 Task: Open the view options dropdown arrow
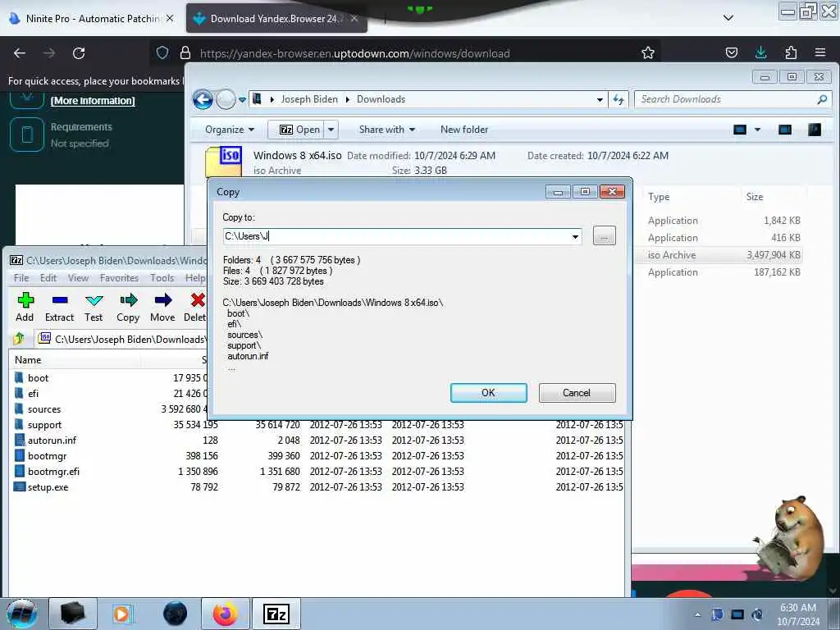(x=757, y=130)
